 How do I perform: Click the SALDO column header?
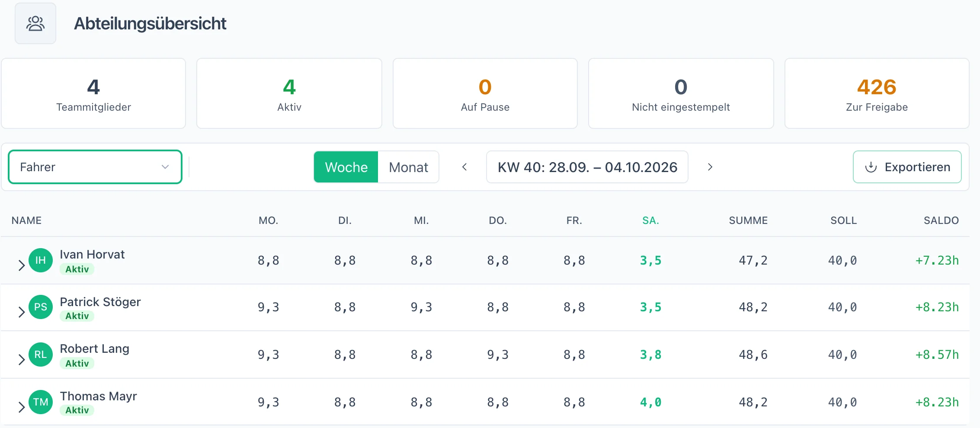[941, 220]
